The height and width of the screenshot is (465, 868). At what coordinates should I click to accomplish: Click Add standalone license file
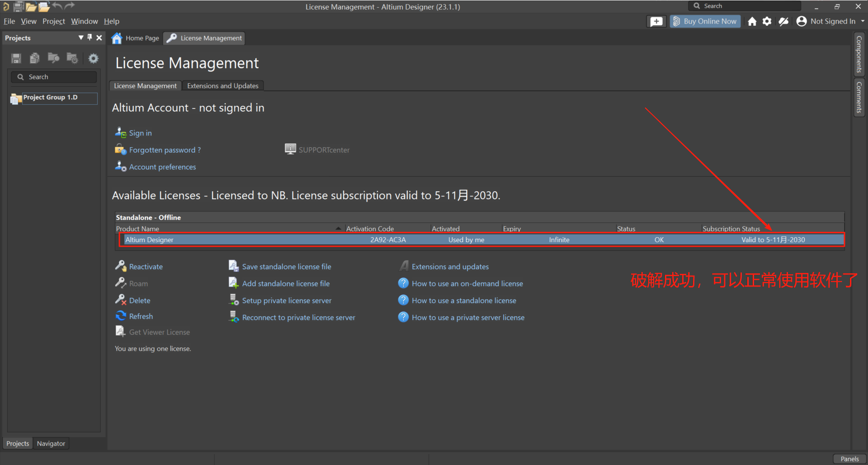pos(285,283)
